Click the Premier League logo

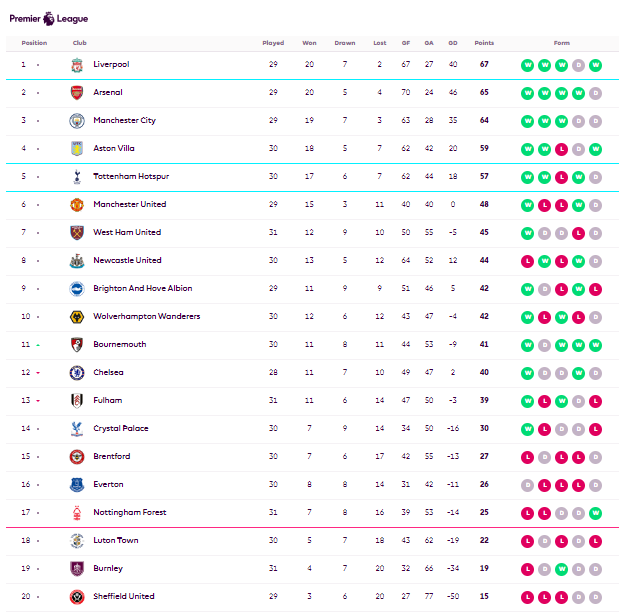[49, 17]
